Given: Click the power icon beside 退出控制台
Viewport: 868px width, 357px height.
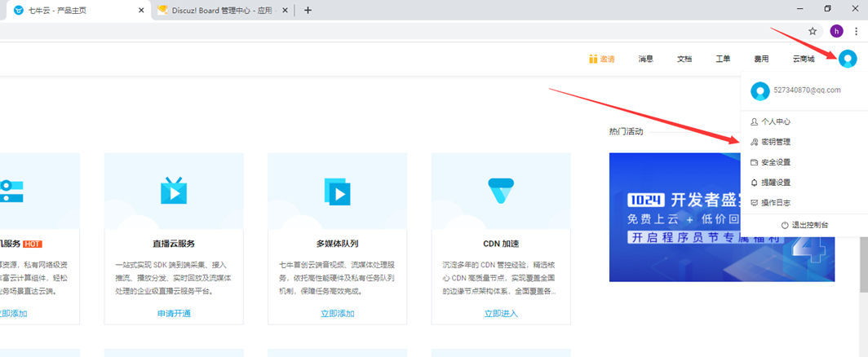Looking at the screenshot, I should [785, 225].
